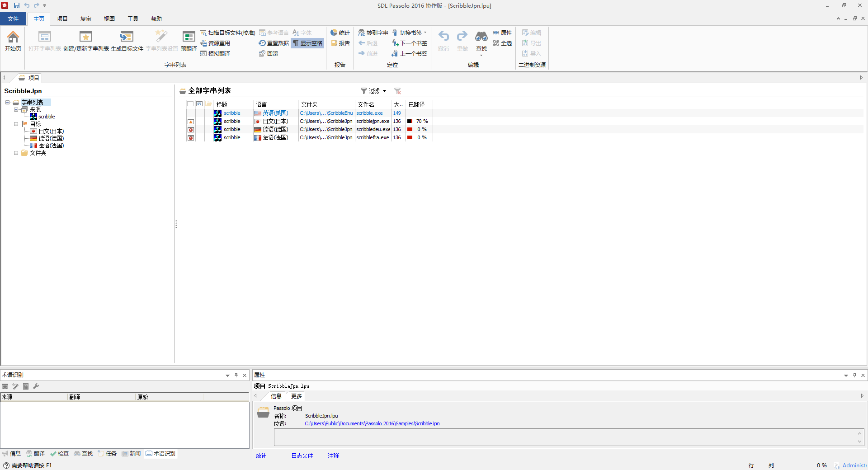Image resolution: width=868 pixels, height=470 pixels.
Task: Switch to the 工具 ribbon tab
Action: [132, 19]
